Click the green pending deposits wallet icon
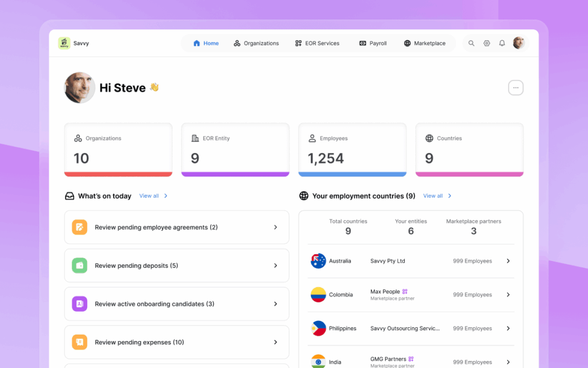The image size is (588, 368). 79,266
